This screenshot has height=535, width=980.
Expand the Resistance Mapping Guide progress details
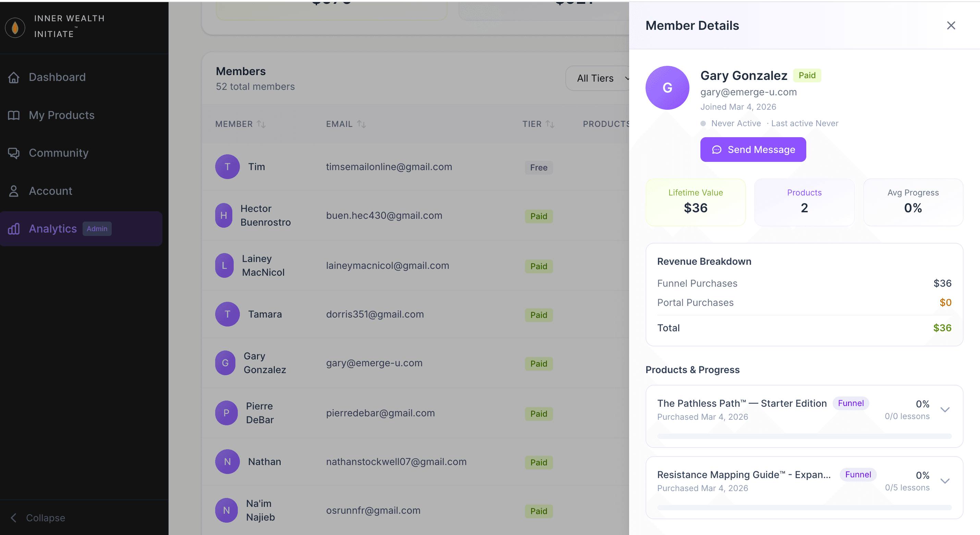point(946,481)
